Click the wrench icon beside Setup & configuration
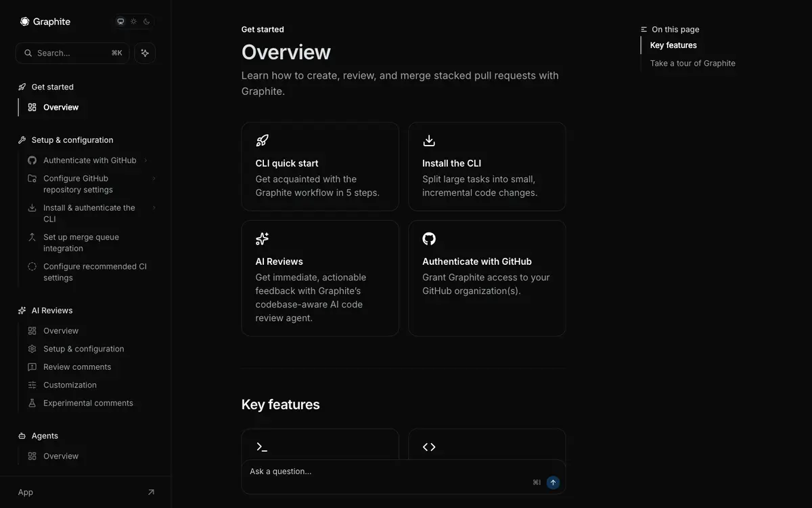This screenshot has width=812, height=508. [22, 140]
